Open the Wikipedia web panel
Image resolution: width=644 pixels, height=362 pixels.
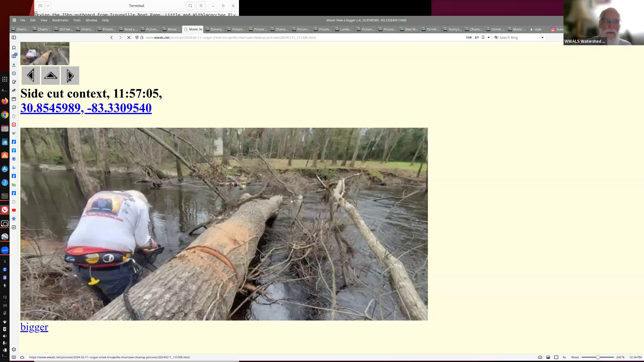point(14,133)
